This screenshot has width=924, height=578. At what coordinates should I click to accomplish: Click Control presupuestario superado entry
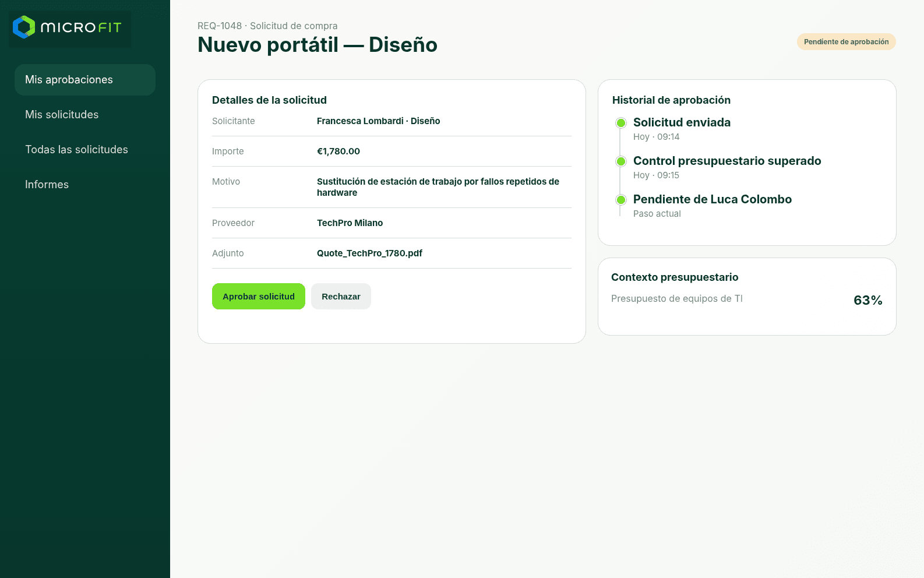pos(727,161)
